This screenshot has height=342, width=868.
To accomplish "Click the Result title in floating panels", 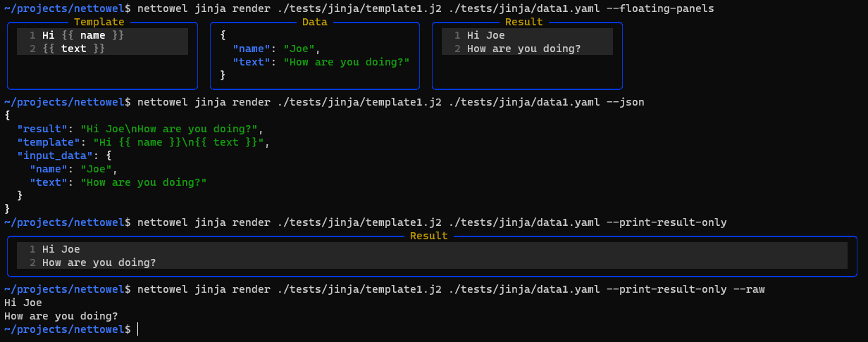I will click(524, 22).
